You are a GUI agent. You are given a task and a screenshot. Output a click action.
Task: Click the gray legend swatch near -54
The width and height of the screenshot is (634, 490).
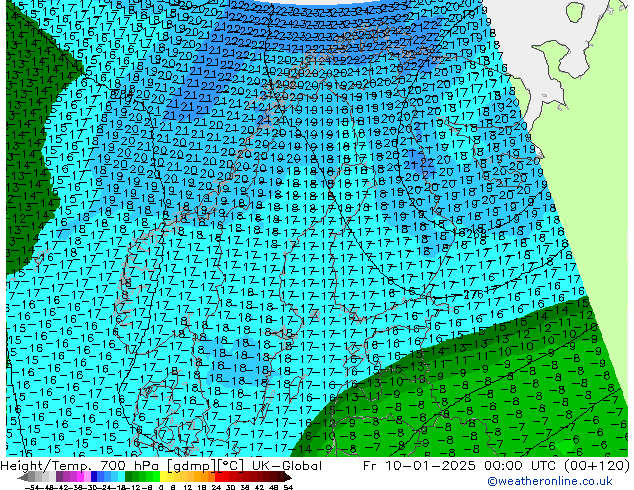tap(32, 476)
